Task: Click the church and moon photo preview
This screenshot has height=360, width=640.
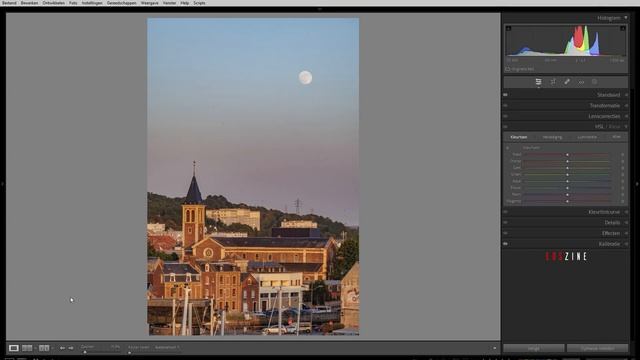Action: point(253,177)
